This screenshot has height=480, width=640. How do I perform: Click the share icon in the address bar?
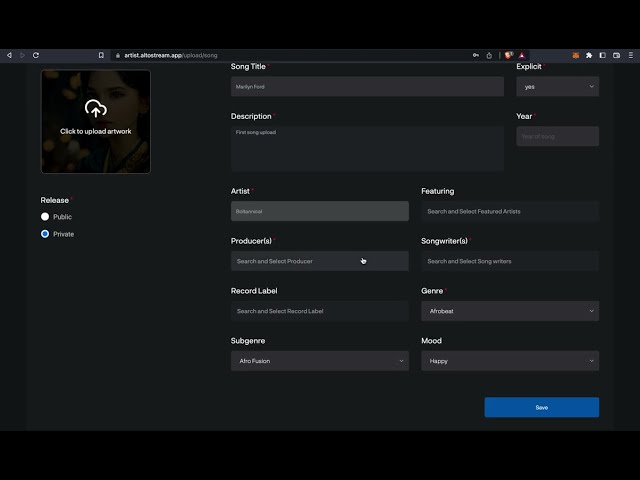pos(489,55)
